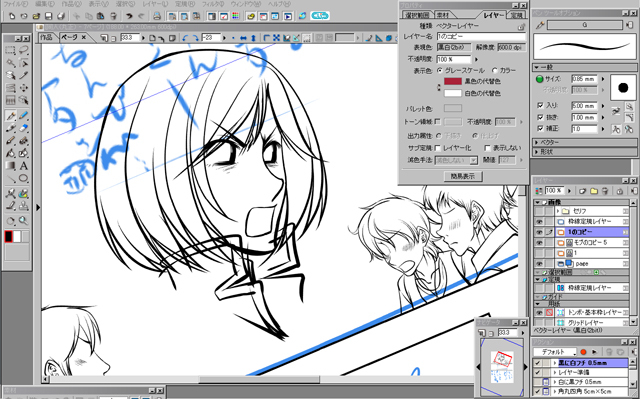This screenshot has height=399, width=640.
Task: Click the undo arrow icon
Action: [129, 16]
